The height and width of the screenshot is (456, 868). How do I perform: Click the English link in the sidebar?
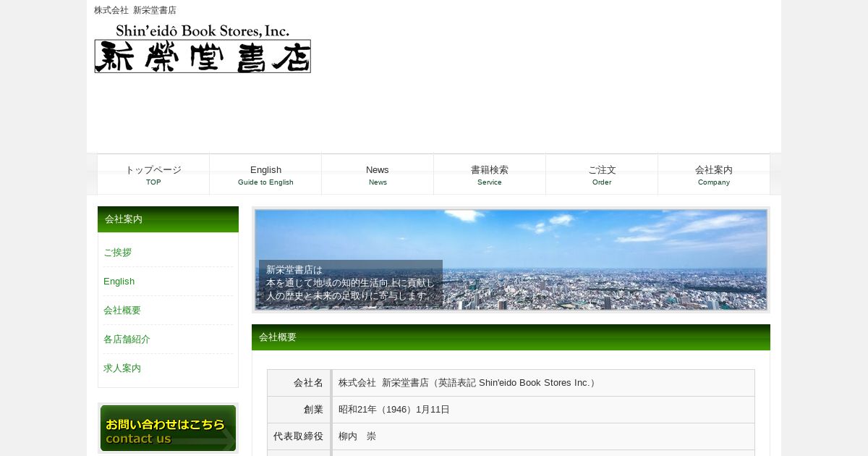(119, 282)
